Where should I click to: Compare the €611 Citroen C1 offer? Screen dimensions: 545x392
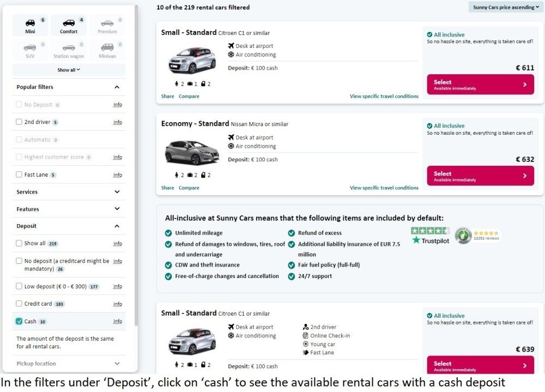(x=189, y=97)
